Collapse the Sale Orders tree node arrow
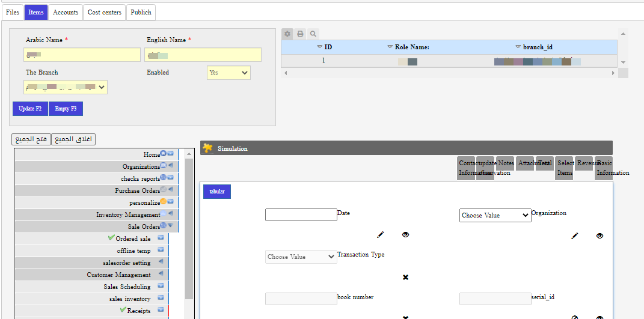Screen dimensions: 644x319 (171, 226)
